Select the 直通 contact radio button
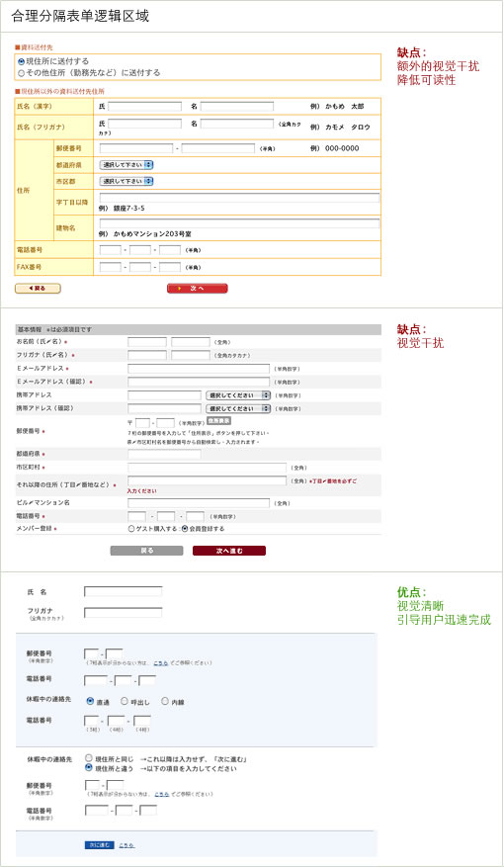504x867 pixels. coord(90,701)
